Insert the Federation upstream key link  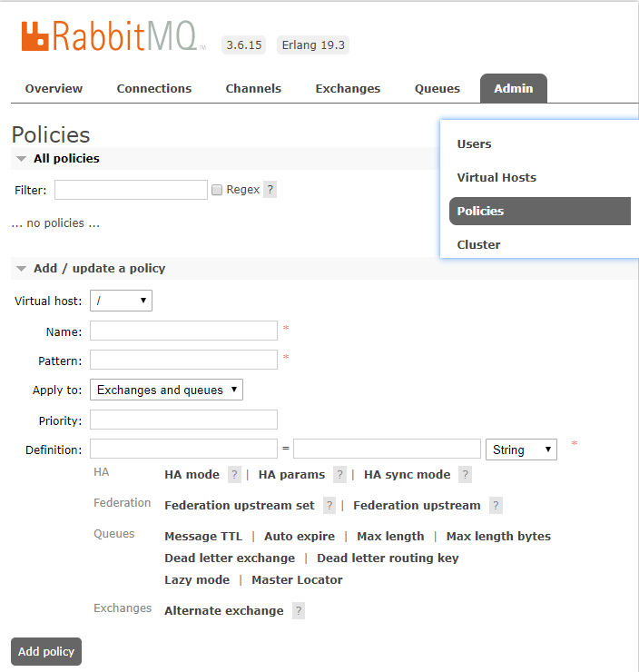point(417,505)
